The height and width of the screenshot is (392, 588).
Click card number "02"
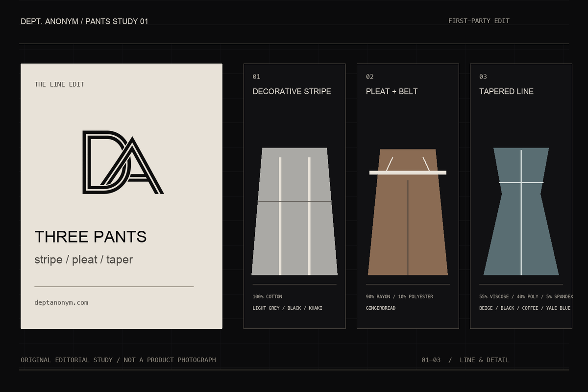coord(369,76)
